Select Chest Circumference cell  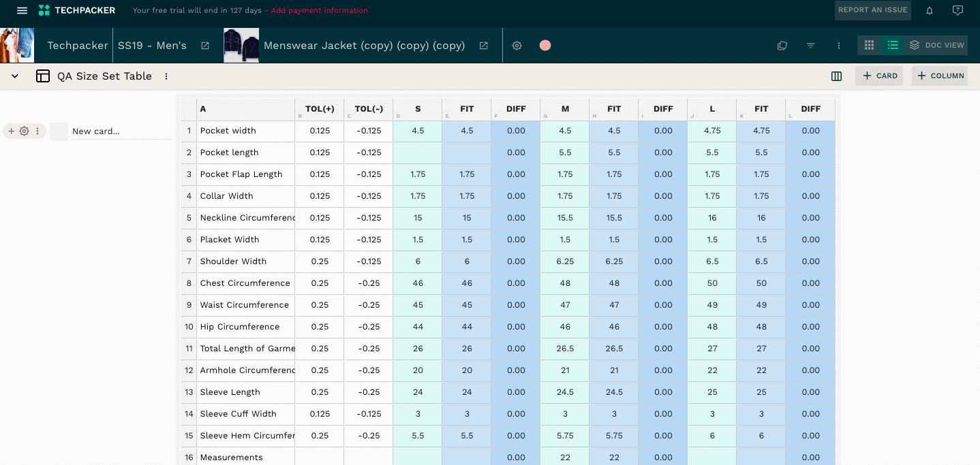coord(245,283)
